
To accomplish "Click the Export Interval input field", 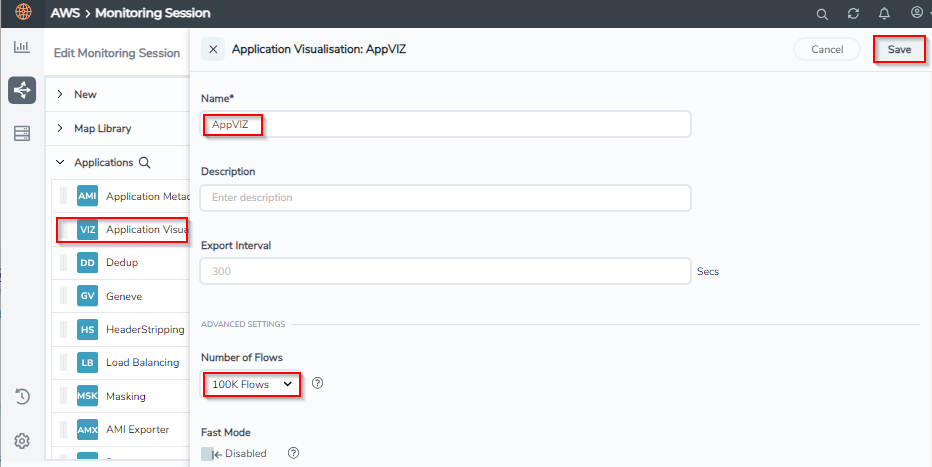I will [446, 271].
